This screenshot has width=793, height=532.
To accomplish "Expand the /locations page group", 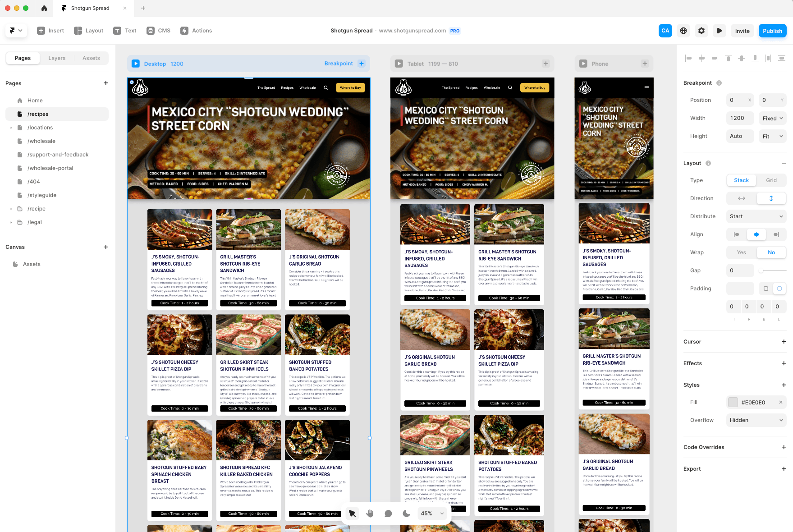I will [x=11, y=128].
